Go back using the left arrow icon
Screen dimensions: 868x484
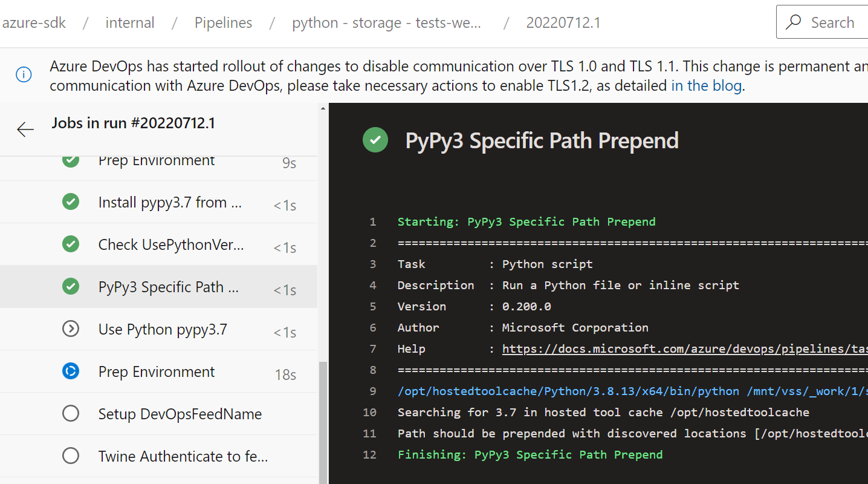25,129
